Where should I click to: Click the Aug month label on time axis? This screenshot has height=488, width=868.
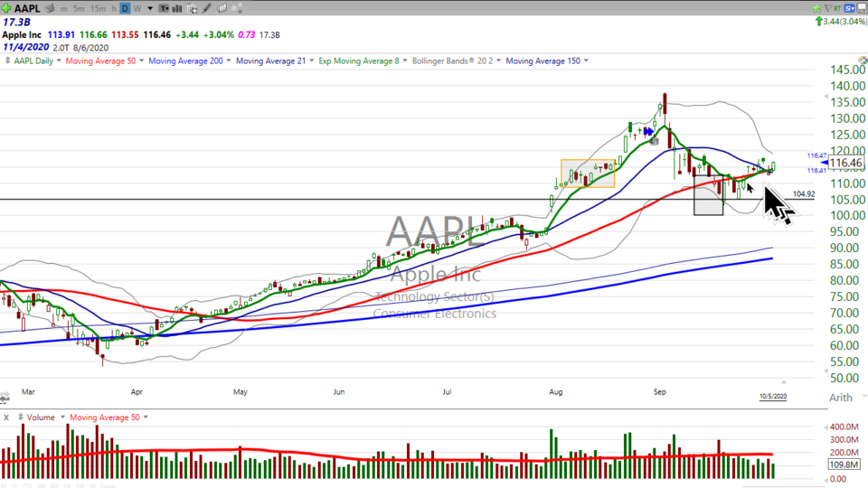tap(555, 391)
